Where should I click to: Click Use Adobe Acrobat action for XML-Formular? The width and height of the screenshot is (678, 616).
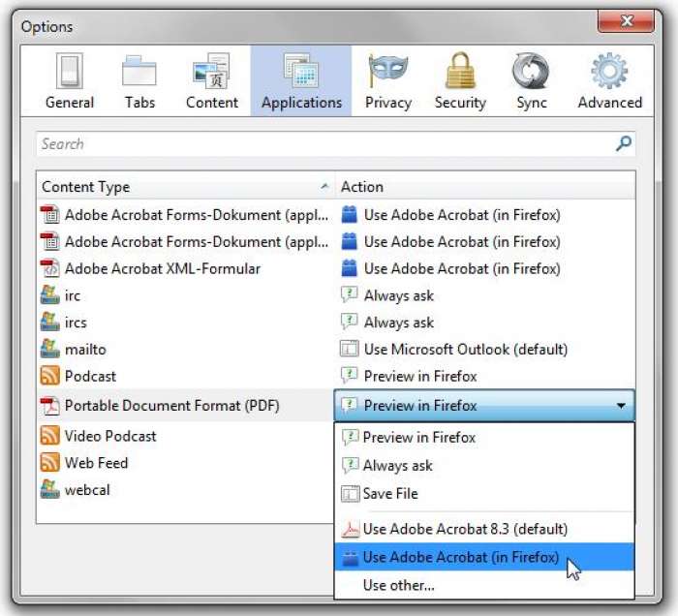pos(462,269)
